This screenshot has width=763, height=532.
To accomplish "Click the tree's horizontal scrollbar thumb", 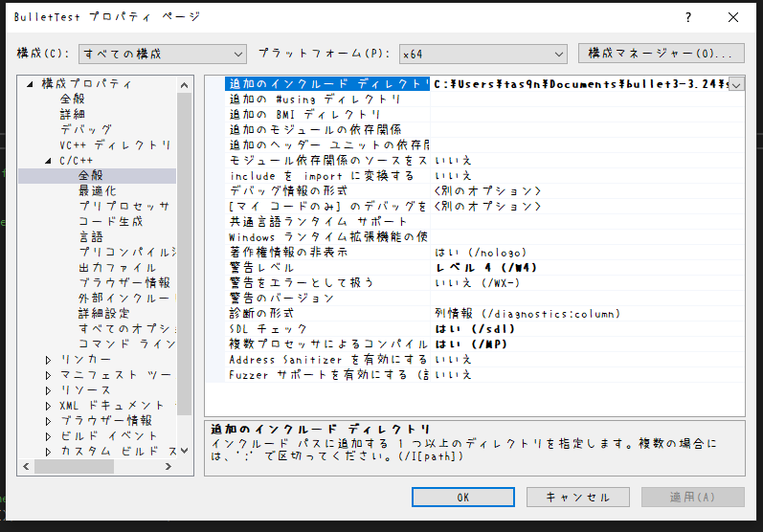I will tap(74, 466).
